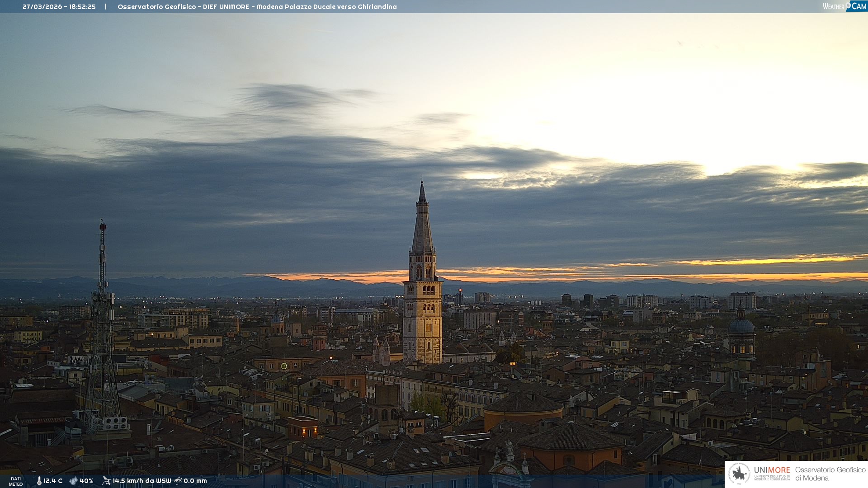Click the DATI METEO label
The width and height of the screenshot is (868, 488).
(x=16, y=481)
